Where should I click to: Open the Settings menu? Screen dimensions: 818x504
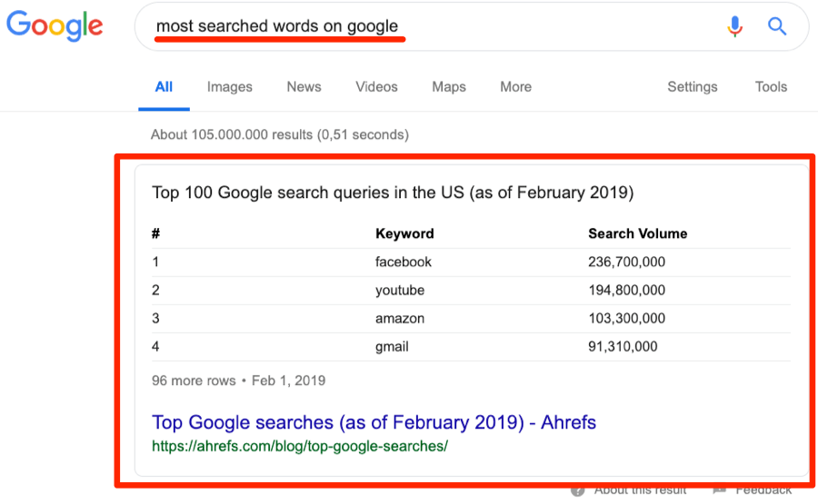(692, 87)
